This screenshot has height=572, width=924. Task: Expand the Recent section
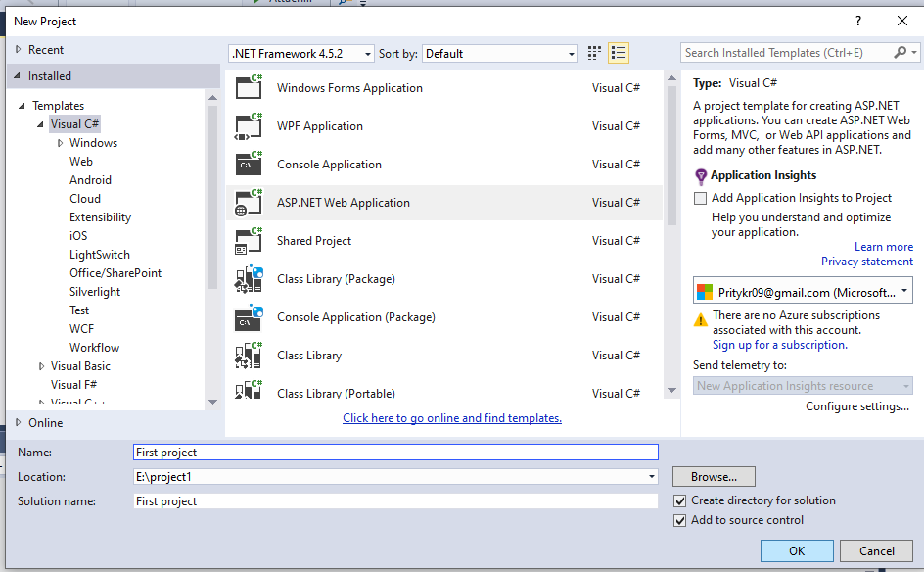coord(19,50)
